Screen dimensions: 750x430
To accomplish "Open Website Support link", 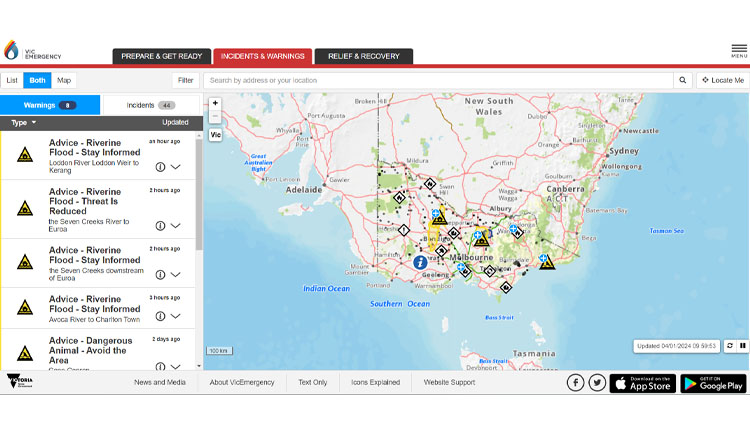I will 449,383.
